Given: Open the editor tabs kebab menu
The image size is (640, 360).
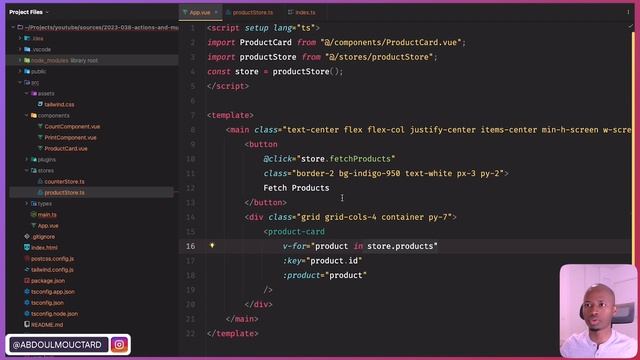Looking at the screenshot, I should coord(628,12).
